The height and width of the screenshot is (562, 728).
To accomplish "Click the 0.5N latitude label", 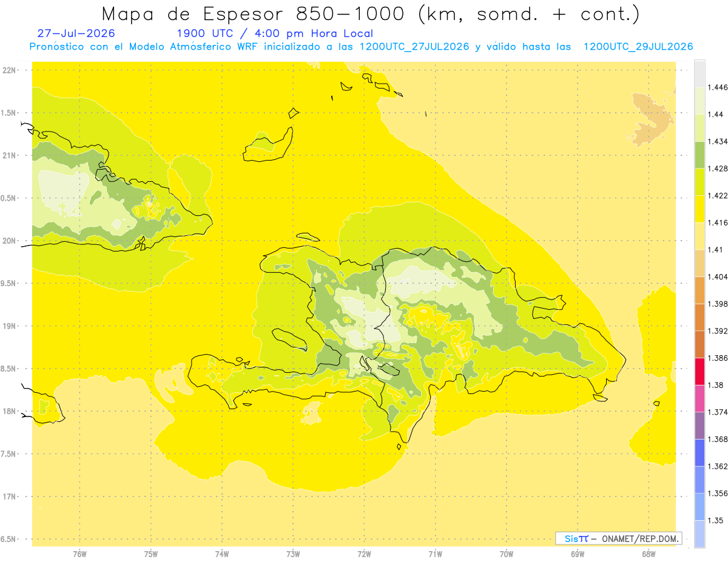I will tap(9, 198).
